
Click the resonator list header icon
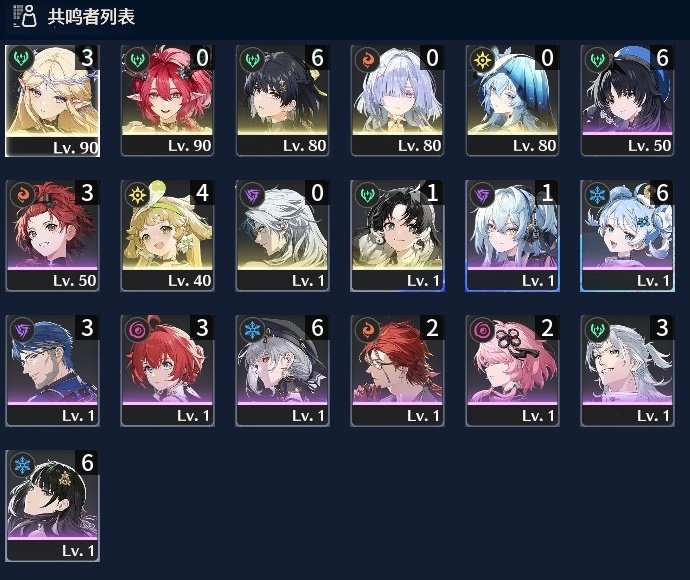coord(25,16)
